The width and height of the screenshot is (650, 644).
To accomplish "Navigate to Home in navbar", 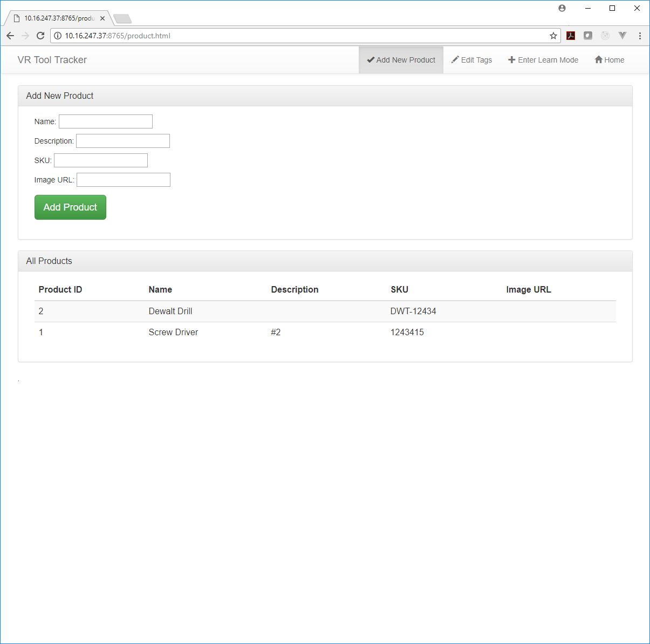I will tap(609, 60).
